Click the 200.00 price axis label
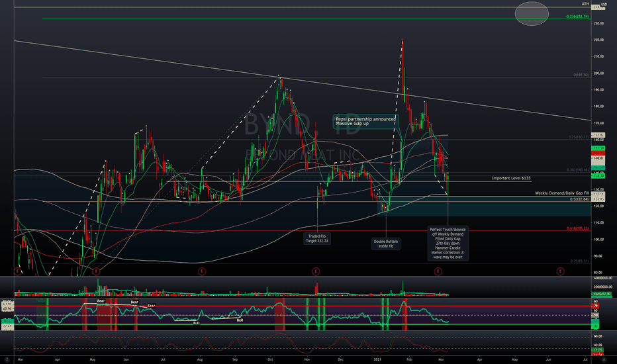This screenshot has width=617, height=364. pos(598,73)
